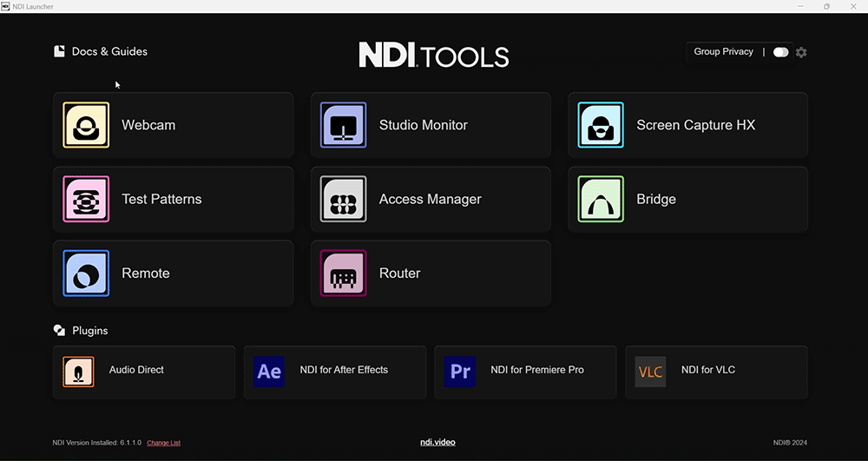Open the After Effects Ae icon
This screenshot has width=868, height=461.
tap(270, 372)
